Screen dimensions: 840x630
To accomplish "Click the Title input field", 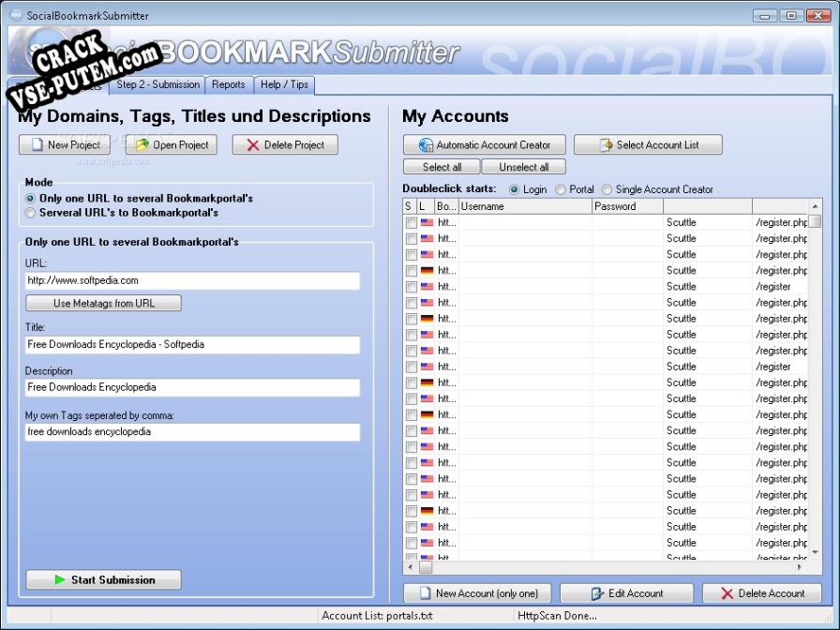I will pos(192,344).
